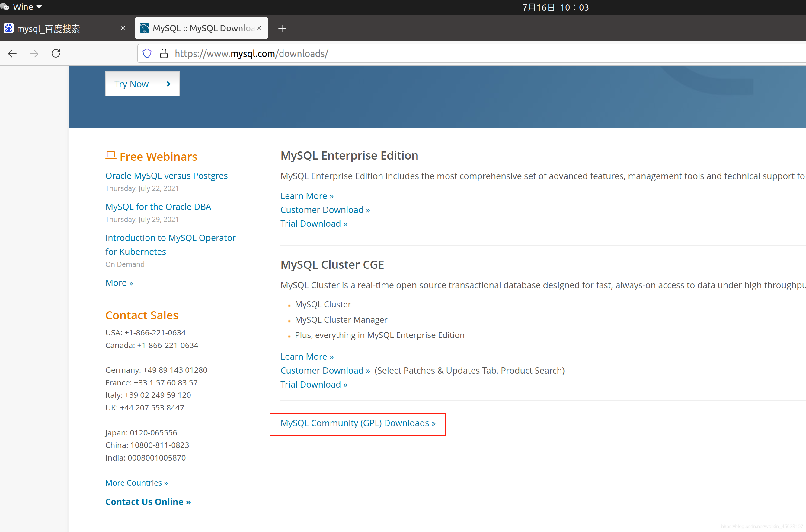Reload the MySQL downloads page
The width and height of the screenshot is (806, 532).
click(x=56, y=54)
